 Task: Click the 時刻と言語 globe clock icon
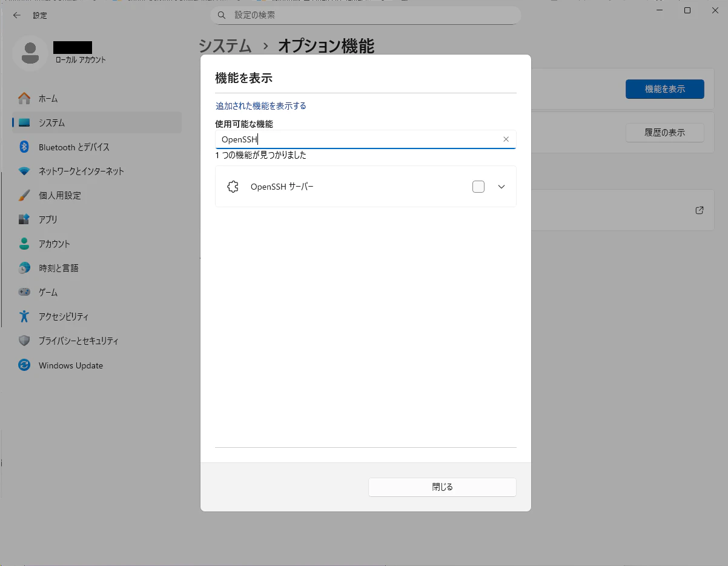(x=24, y=268)
